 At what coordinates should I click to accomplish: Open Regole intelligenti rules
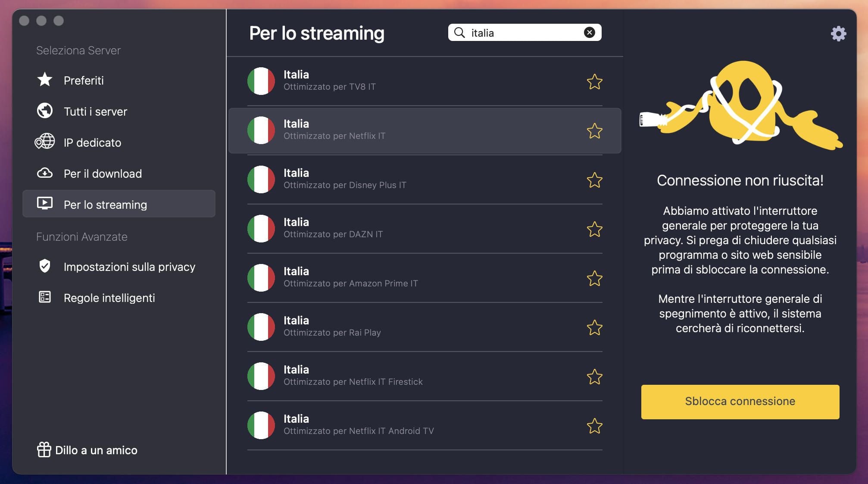tap(109, 298)
